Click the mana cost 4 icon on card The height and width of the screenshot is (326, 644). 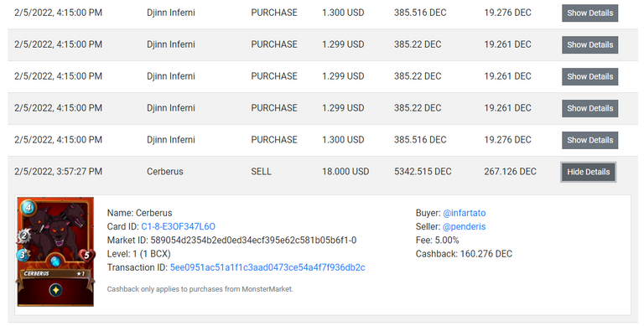tap(28, 207)
